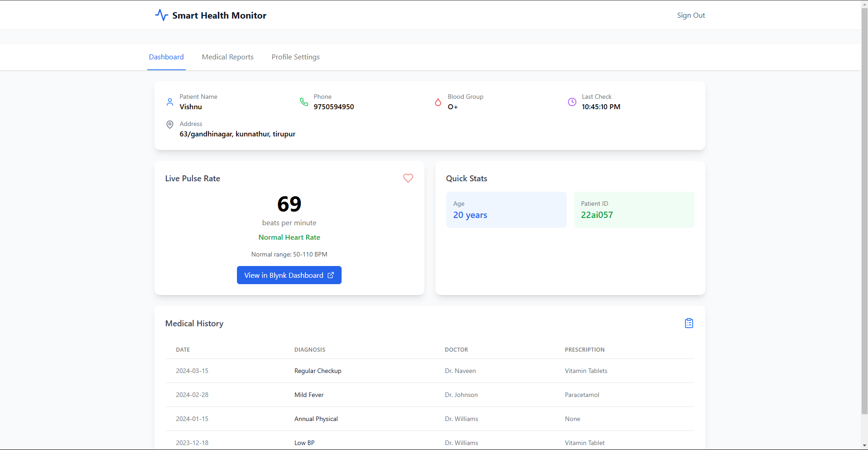The width and height of the screenshot is (868, 450).
Task: Click Low BP diagnosis cell
Action: (304, 443)
